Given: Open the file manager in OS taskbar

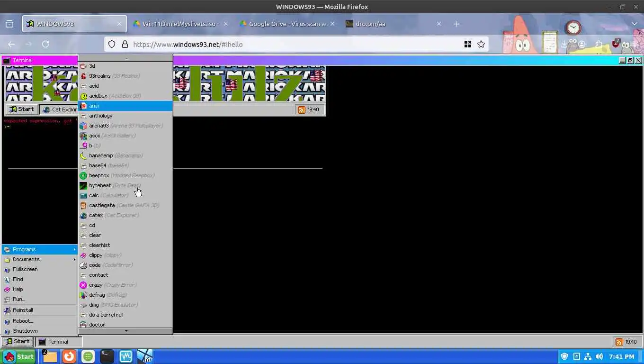Looking at the screenshot, I should tap(50, 356).
